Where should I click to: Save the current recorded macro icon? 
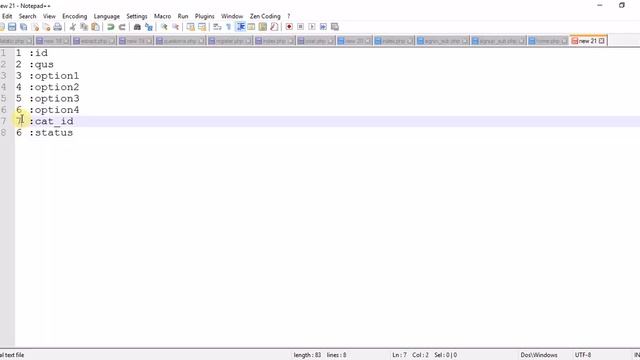tap(335, 27)
